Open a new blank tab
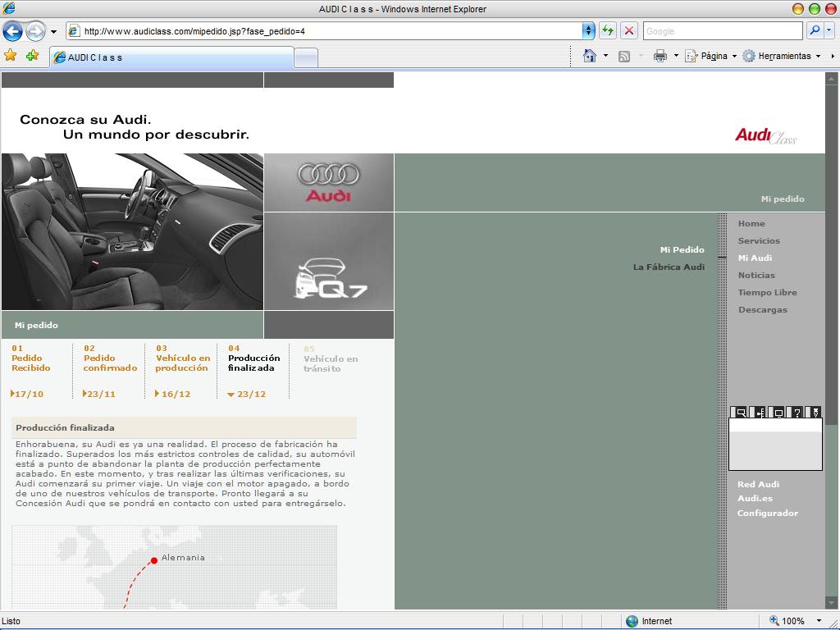840x630 pixels. [x=307, y=58]
